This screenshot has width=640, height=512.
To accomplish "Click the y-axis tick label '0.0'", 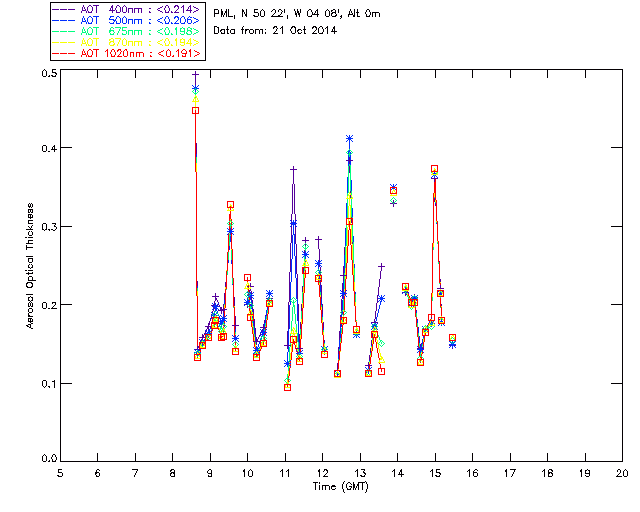I will click(49, 458).
